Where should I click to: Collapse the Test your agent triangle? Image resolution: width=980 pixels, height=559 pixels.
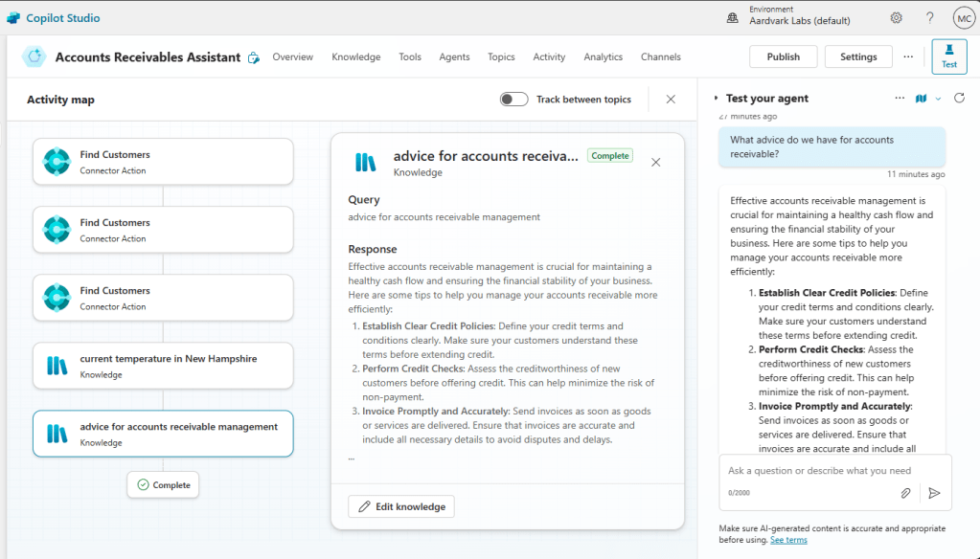[x=716, y=99]
